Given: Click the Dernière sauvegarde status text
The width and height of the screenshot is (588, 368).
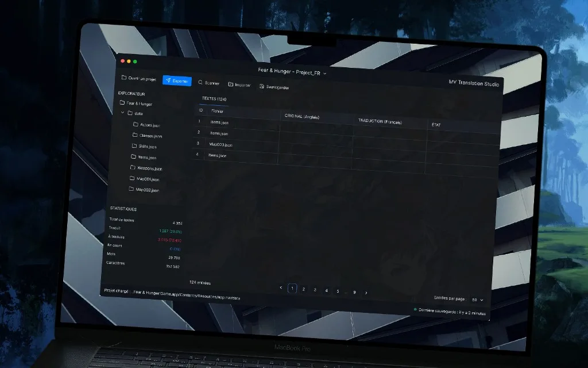Looking at the screenshot, I should [452, 312].
